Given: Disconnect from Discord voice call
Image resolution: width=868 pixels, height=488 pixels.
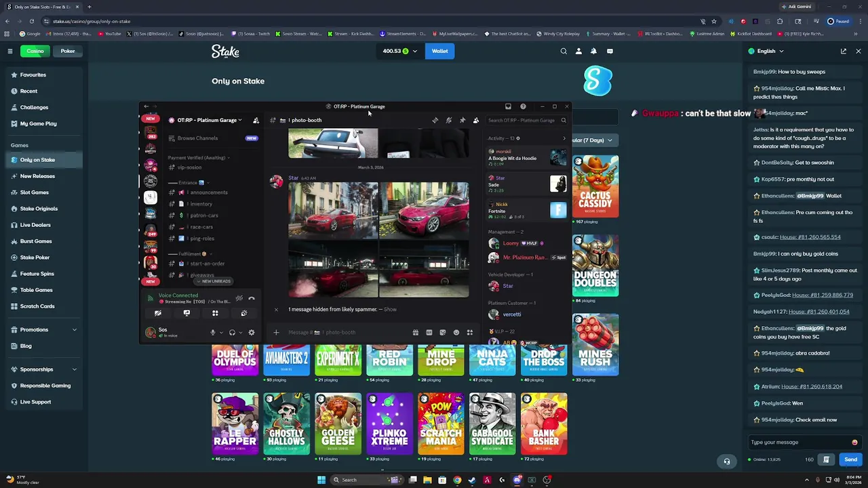Looking at the screenshot, I should tap(252, 298).
